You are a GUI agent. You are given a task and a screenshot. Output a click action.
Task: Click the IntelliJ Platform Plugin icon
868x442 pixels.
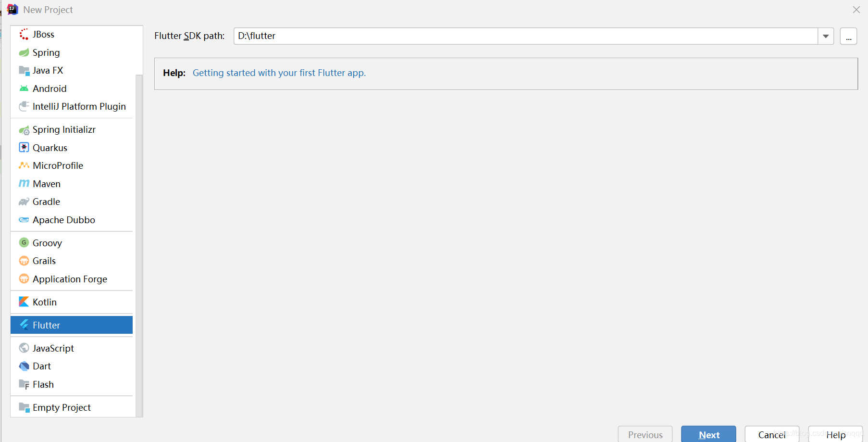click(x=24, y=106)
